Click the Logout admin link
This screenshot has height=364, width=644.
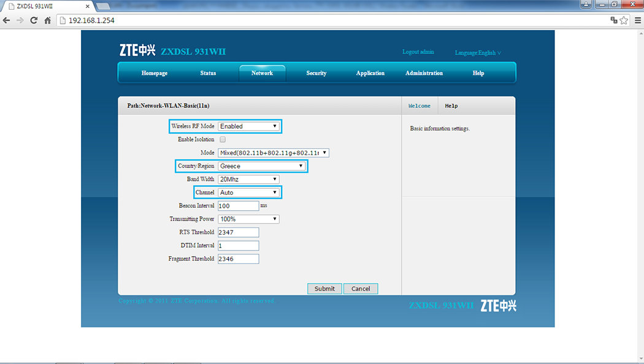tap(418, 51)
